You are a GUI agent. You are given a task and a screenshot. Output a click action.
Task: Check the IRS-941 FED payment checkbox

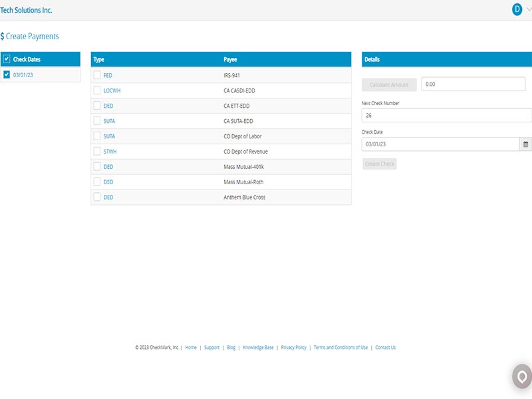pos(97,75)
